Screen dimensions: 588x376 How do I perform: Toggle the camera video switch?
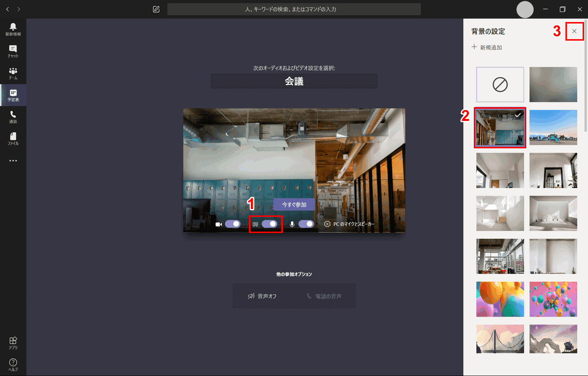[x=233, y=224]
